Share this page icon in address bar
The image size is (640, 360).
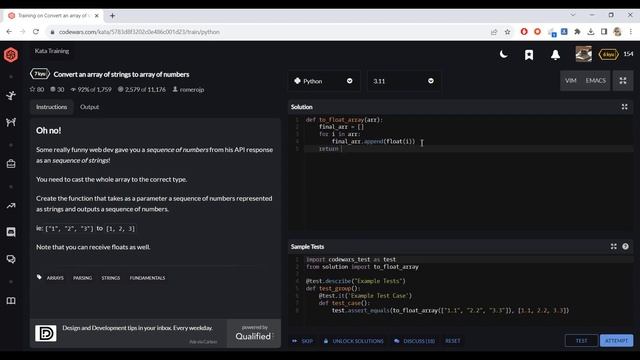[494, 32]
